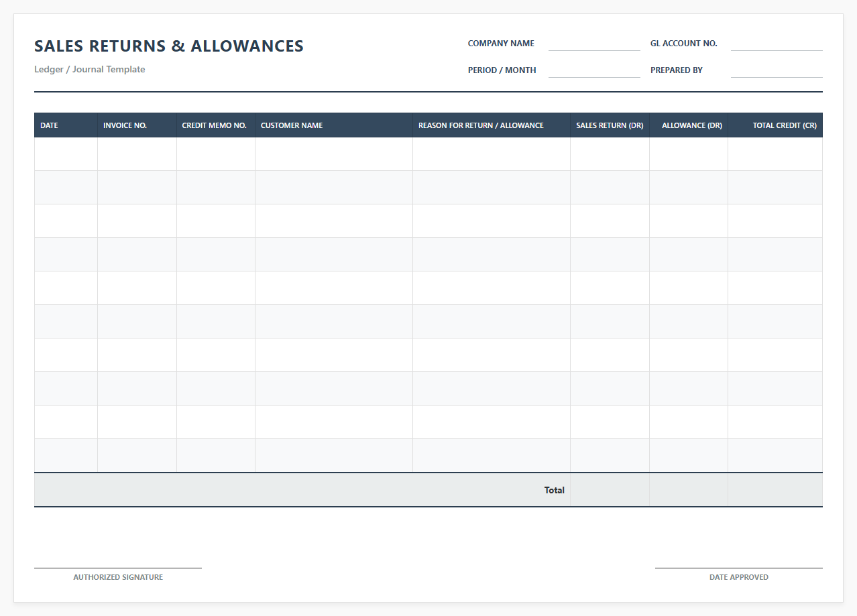The image size is (857, 616).
Task: Select the SALES RETURN (DR) column header
Action: point(610,125)
